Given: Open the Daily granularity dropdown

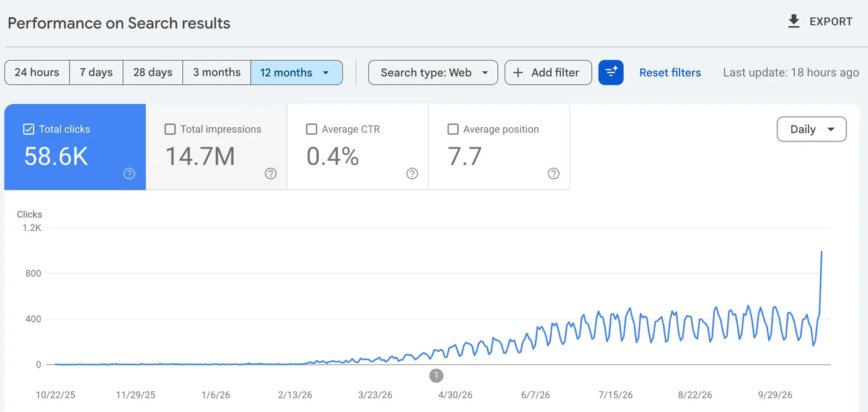Looking at the screenshot, I should pyautogui.click(x=811, y=129).
